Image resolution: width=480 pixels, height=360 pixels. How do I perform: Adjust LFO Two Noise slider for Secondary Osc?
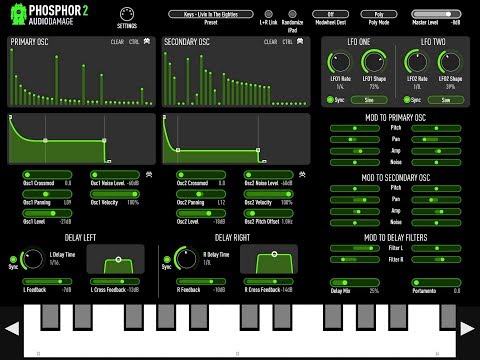point(436,223)
